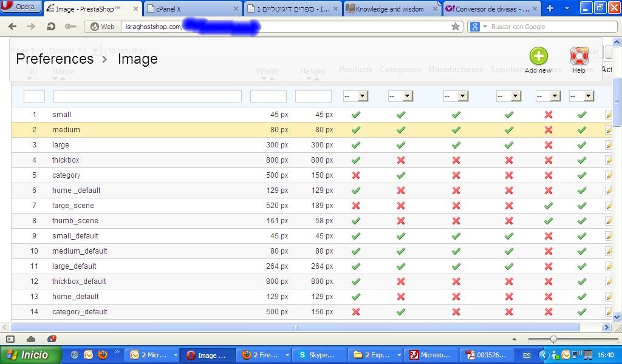Open the Categories filter dropdown
Screen dimensions: 622x364
pos(401,96)
